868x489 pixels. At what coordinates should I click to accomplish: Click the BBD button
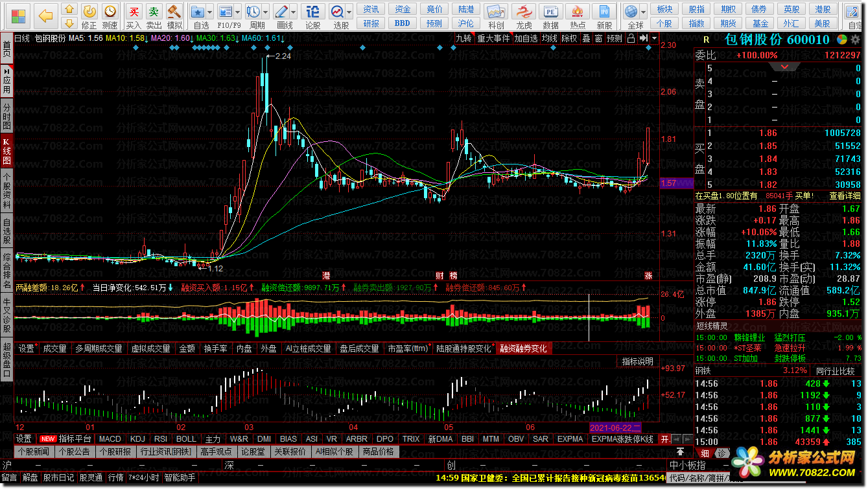click(402, 23)
